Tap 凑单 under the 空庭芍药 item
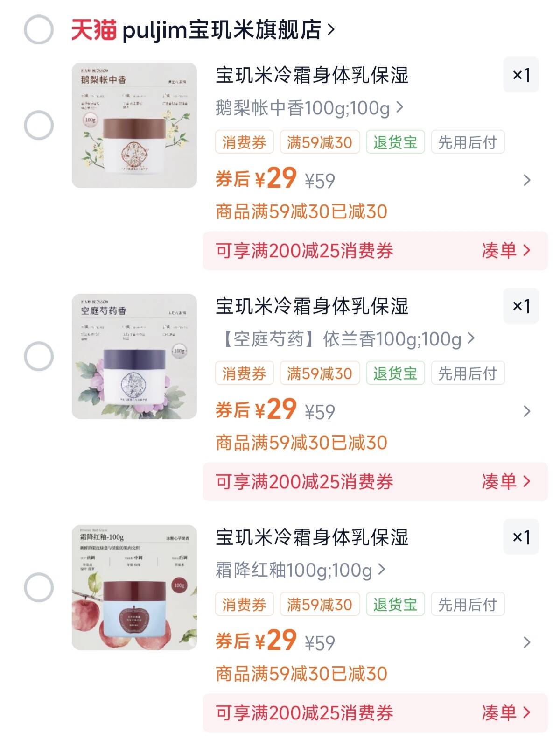The image size is (560, 747). point(506,482)
